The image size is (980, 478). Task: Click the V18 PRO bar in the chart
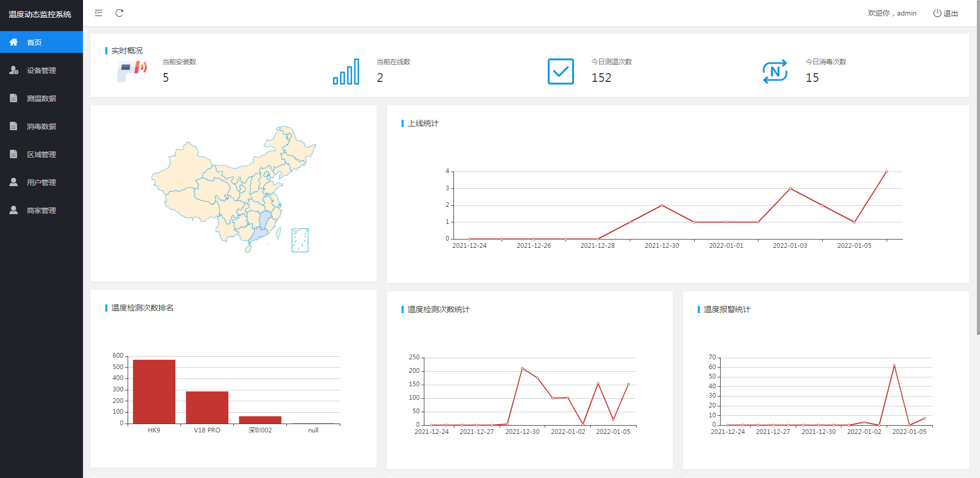click(x=207, y=407)
